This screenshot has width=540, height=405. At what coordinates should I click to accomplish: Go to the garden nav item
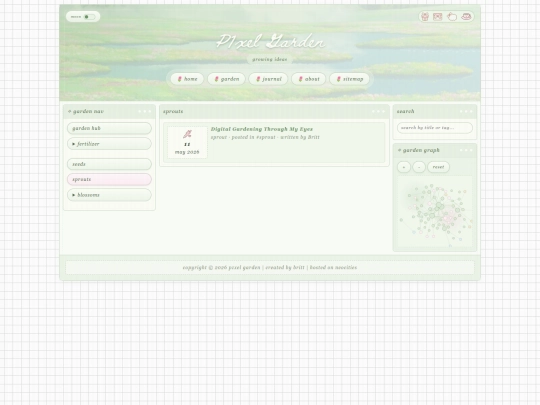click(227, 79)
